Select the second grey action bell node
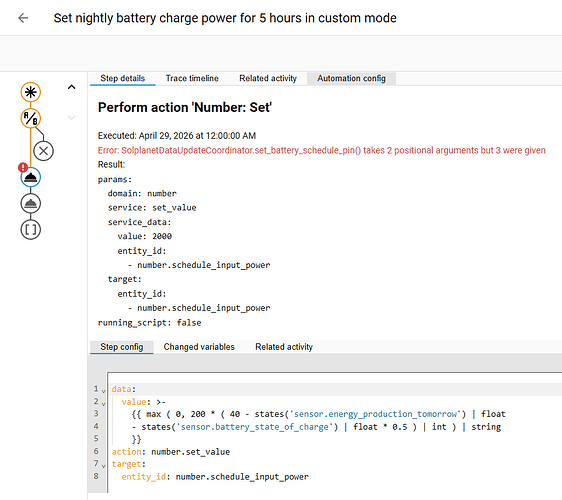The width and height of the screenshot is (562, 500). (30, 204)
